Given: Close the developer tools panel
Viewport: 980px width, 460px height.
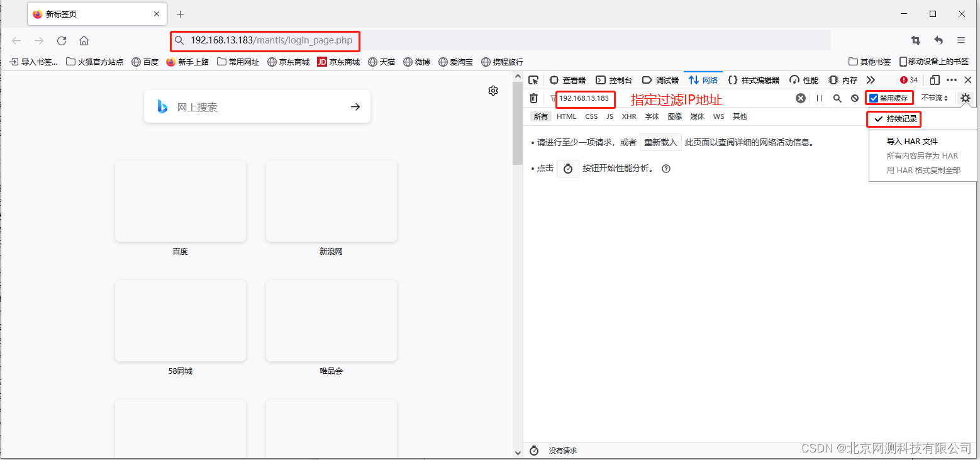Looking at the screenshot, I should 968,80.
